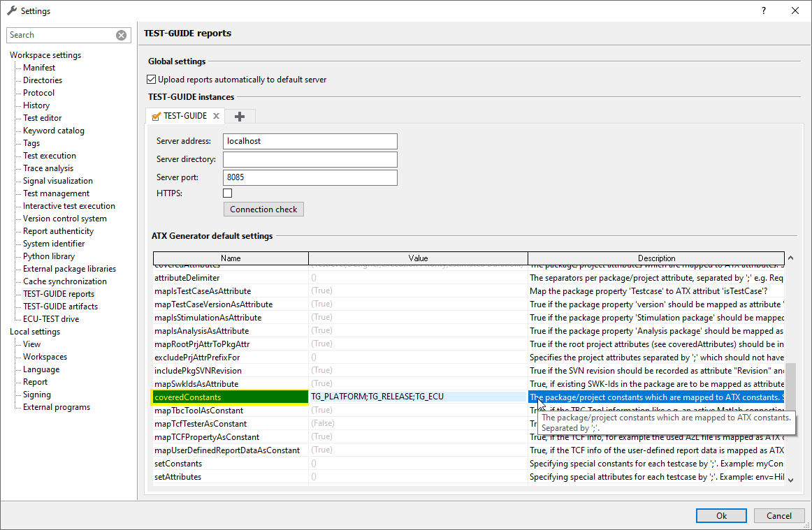
Task: Toggle the HTTPS checkbox
Action: [227, 193]
